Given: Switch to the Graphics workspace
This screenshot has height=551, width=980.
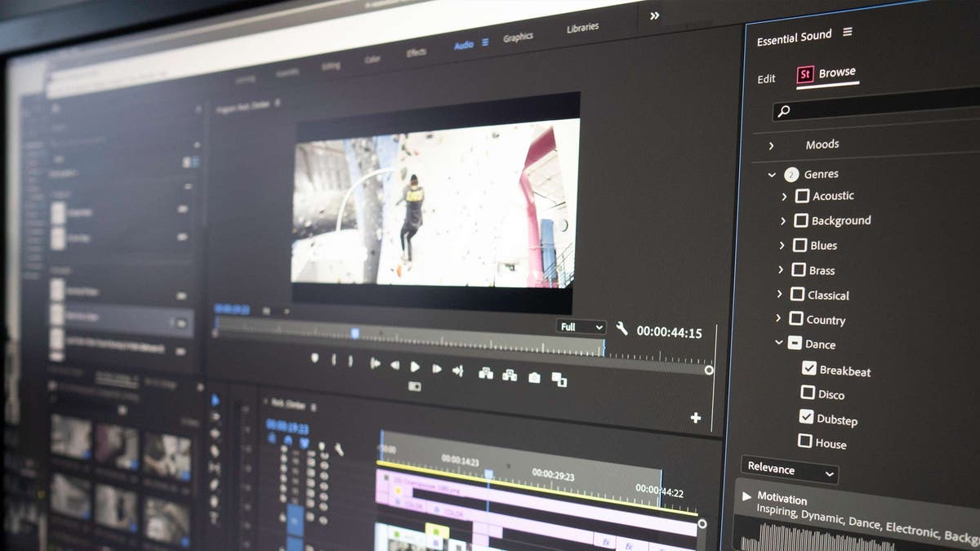Looking at the screenshot, I should [519, 36].
